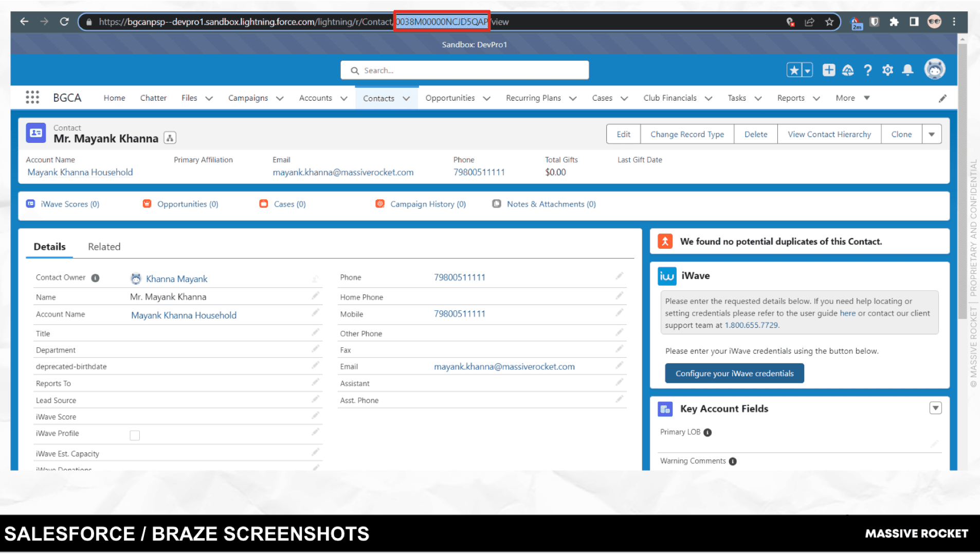The height and width of the screenshot is (554, 980).
Task: Click the Chrome profile avatar icon
Action: coord(934,22)
